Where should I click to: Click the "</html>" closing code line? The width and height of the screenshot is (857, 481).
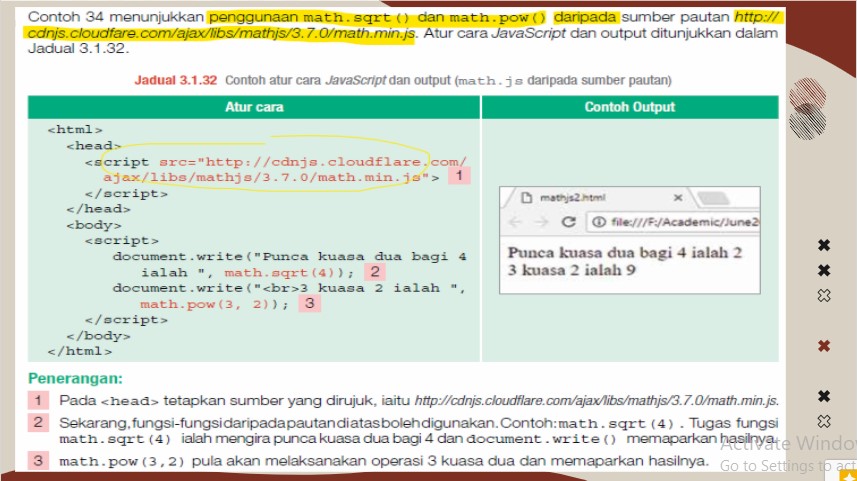[x=80, y=351]
